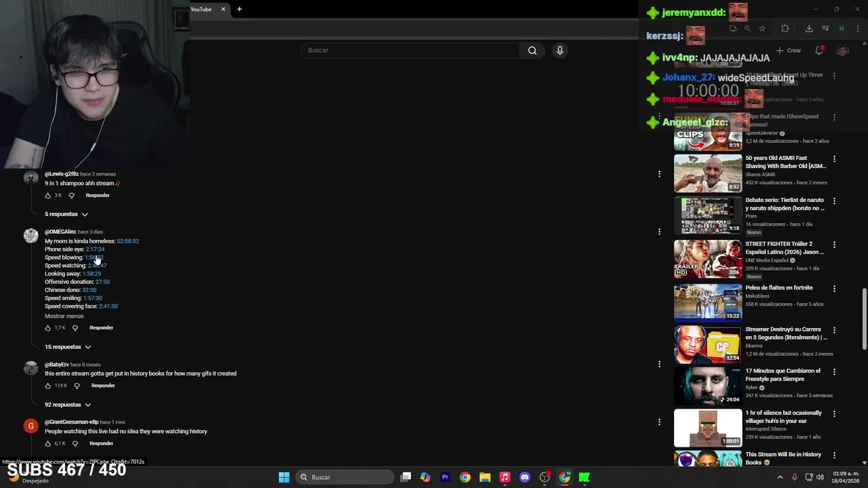
Task: Open File Explorer from taskbar
Action: pos(485,477)
